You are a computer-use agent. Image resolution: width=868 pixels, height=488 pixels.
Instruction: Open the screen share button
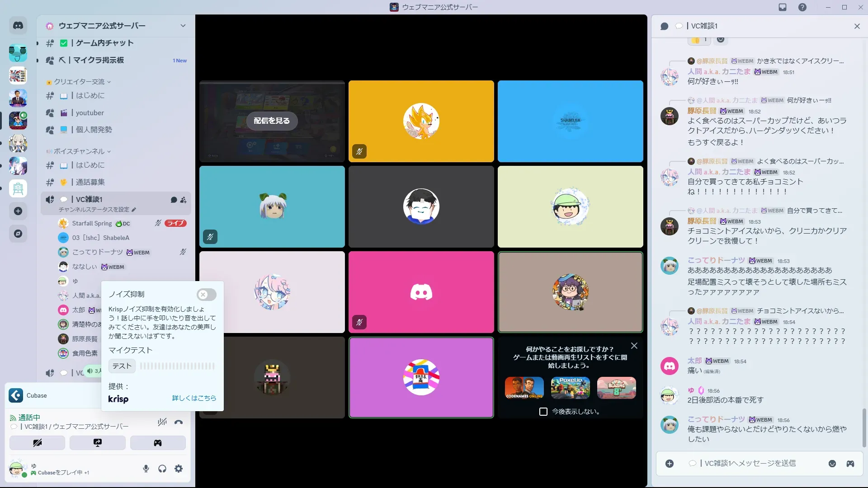(x=98, y=443)
